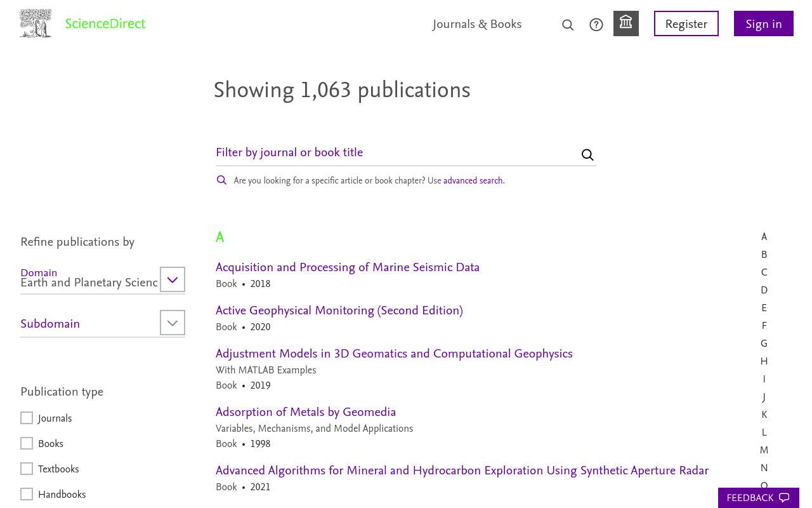This screenshot has height=508, width=812.
Task: Click the purple search icon beside advanced search hint
Action: point(221,181)
